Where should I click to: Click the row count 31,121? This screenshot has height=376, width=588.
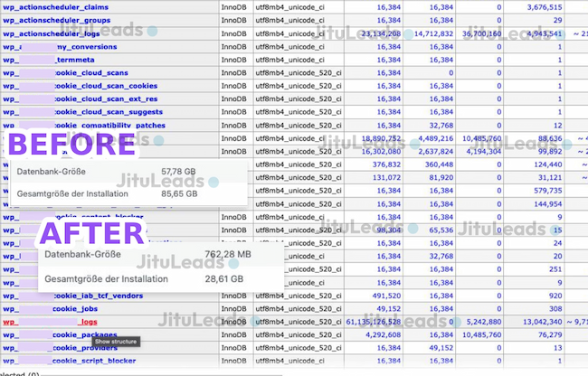click(550, 178)
